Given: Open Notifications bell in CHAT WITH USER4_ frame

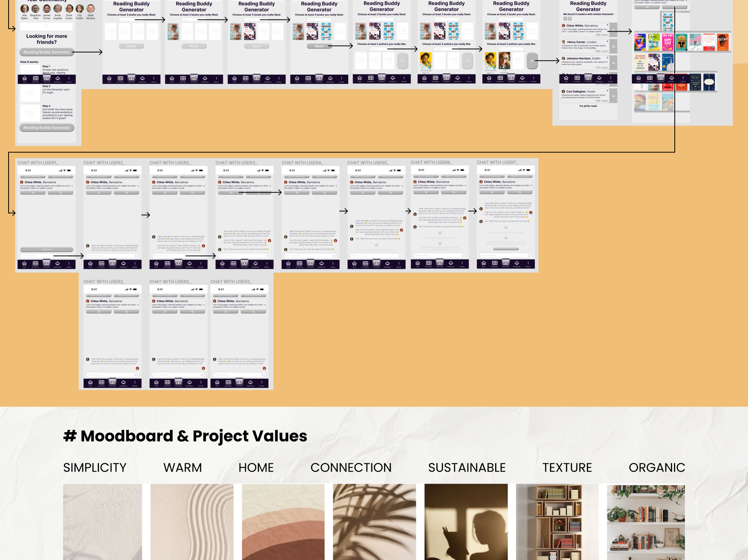Looking at the screenshot, I should 322,264.
